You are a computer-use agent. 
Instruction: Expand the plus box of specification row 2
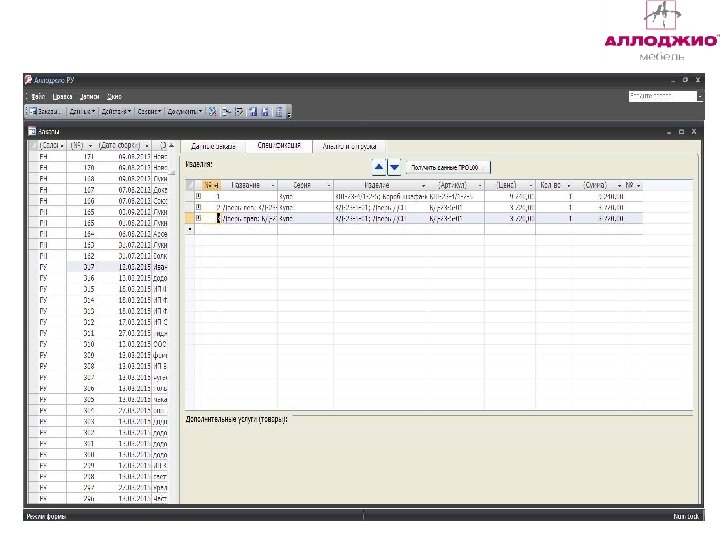click(x=199, y=207)
